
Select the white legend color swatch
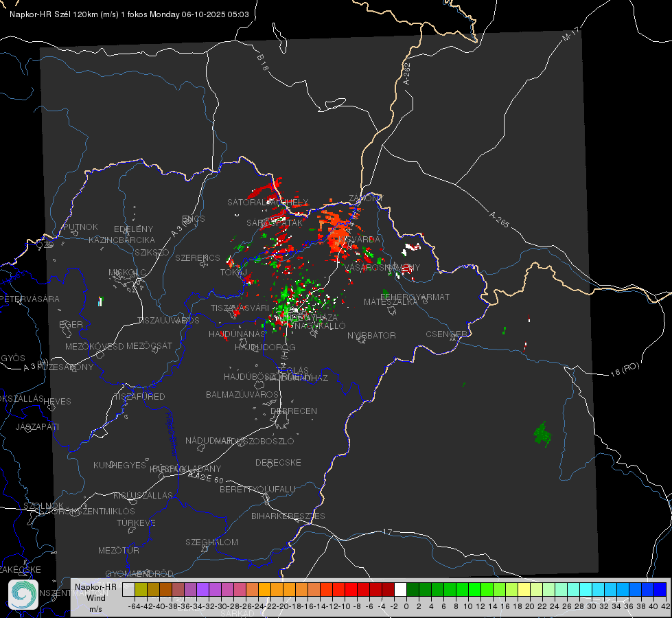click(x=400, y=589)
